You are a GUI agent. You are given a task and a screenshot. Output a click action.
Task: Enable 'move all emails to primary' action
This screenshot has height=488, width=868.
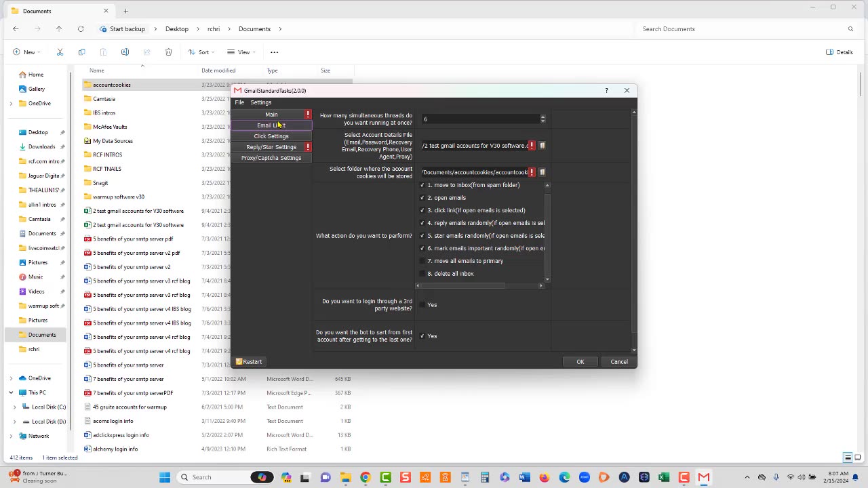(x=422, y=261)
